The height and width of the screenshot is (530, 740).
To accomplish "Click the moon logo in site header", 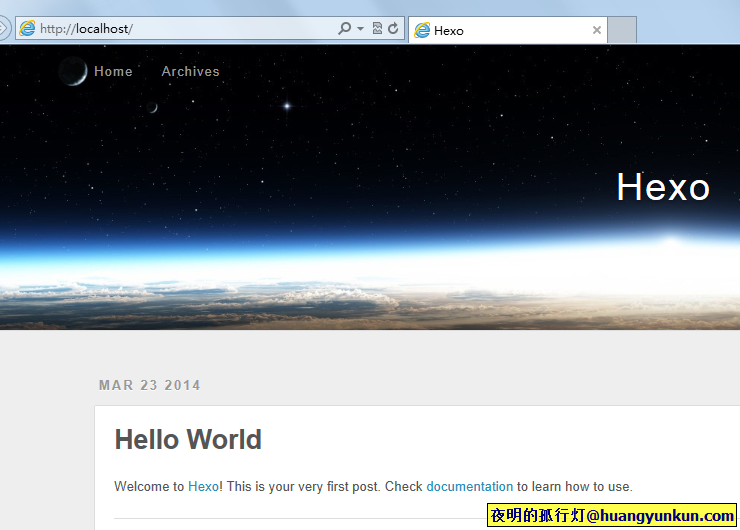I will click(73, 71).
